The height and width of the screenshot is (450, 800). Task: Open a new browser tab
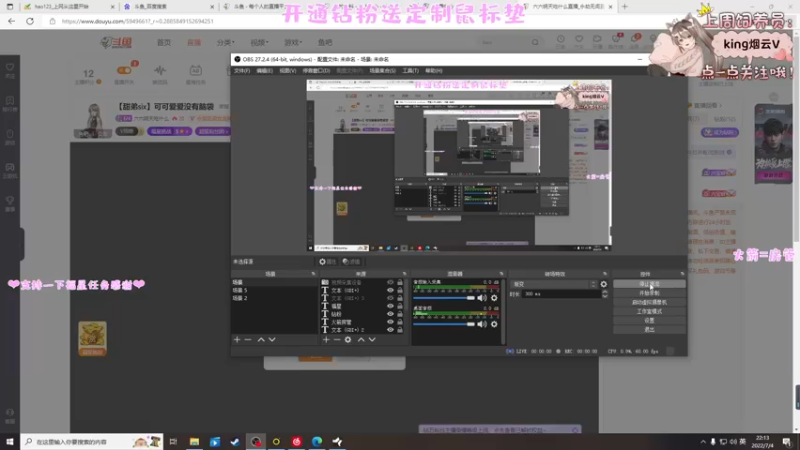click(624, 7)
